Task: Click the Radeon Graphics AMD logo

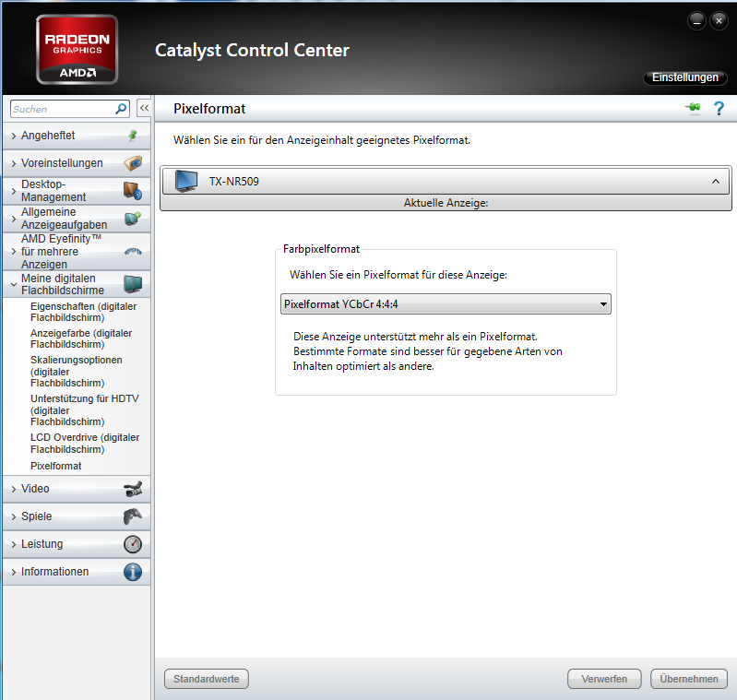Action: coord(77,49)
